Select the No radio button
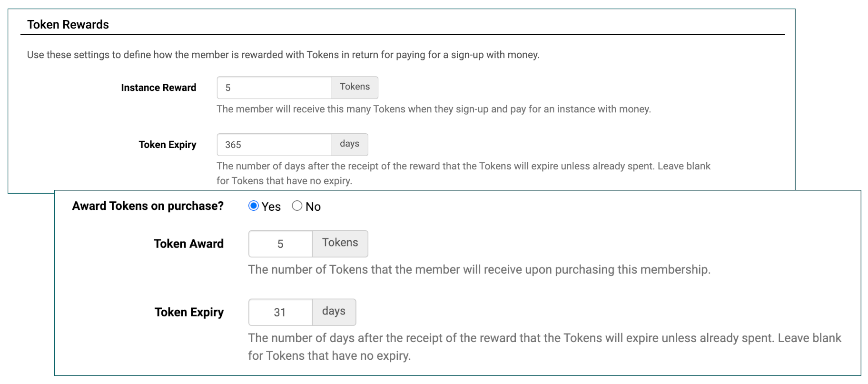This screenshot has width=868, height=384. [297, 206]
